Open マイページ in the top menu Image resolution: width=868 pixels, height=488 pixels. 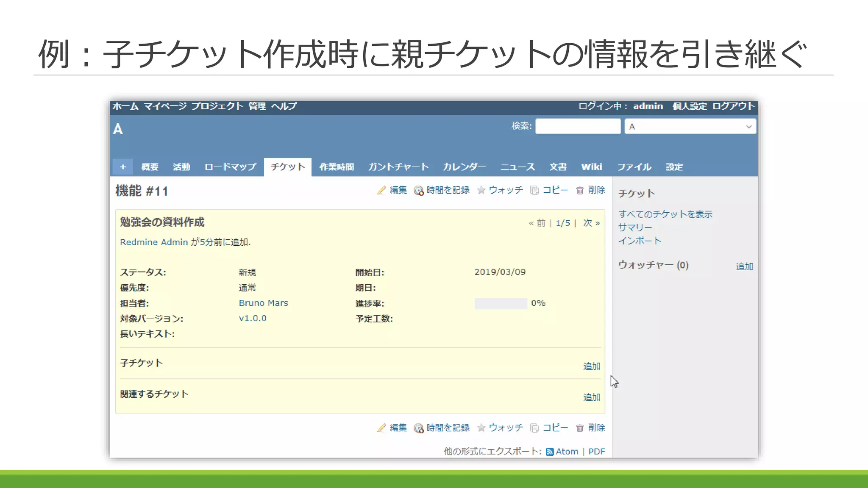click(165, 106)
